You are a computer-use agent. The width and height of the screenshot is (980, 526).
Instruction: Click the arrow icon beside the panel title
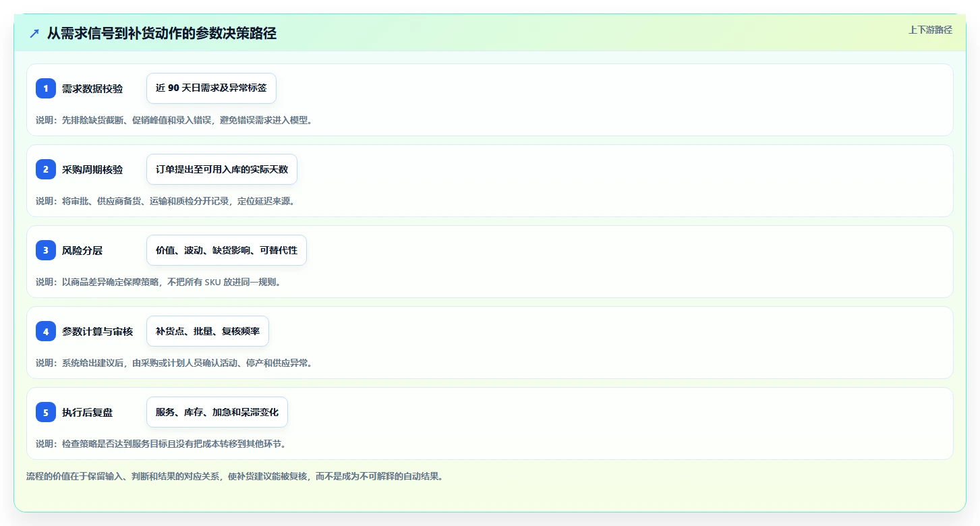[34, 33]
